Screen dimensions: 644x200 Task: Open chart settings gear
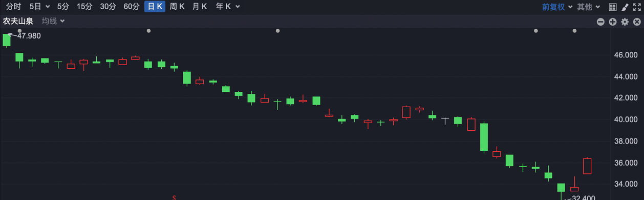[625, 22]
